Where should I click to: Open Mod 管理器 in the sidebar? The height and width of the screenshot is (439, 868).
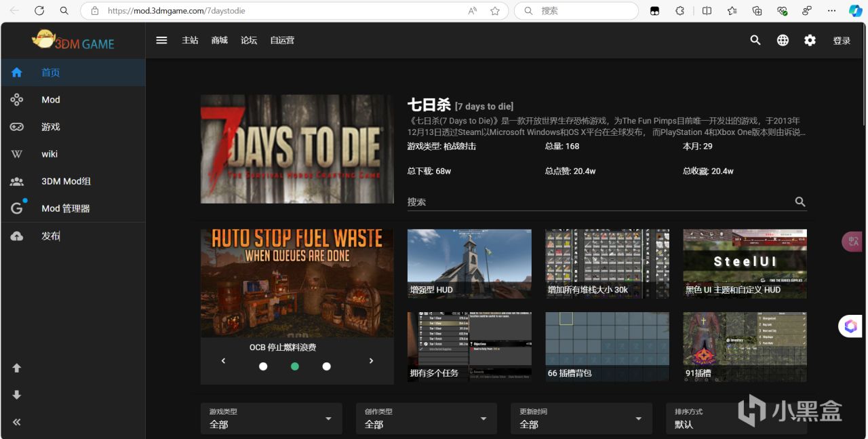[73, 208]
